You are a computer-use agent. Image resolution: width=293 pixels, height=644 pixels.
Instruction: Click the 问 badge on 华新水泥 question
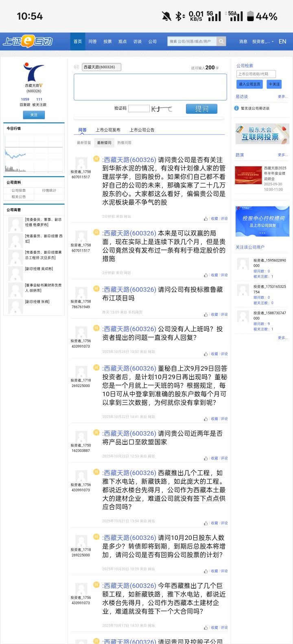96,159
